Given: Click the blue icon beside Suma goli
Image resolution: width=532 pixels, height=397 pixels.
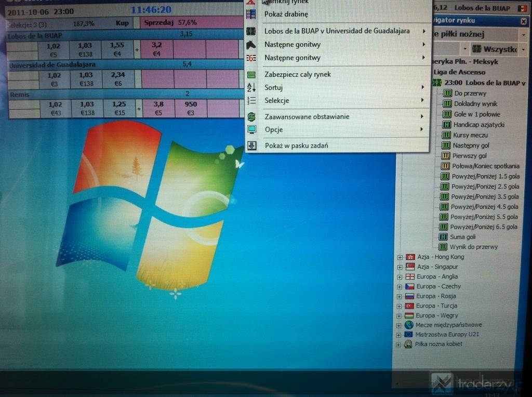Looking at the screenshot, I should click(443, 236).
